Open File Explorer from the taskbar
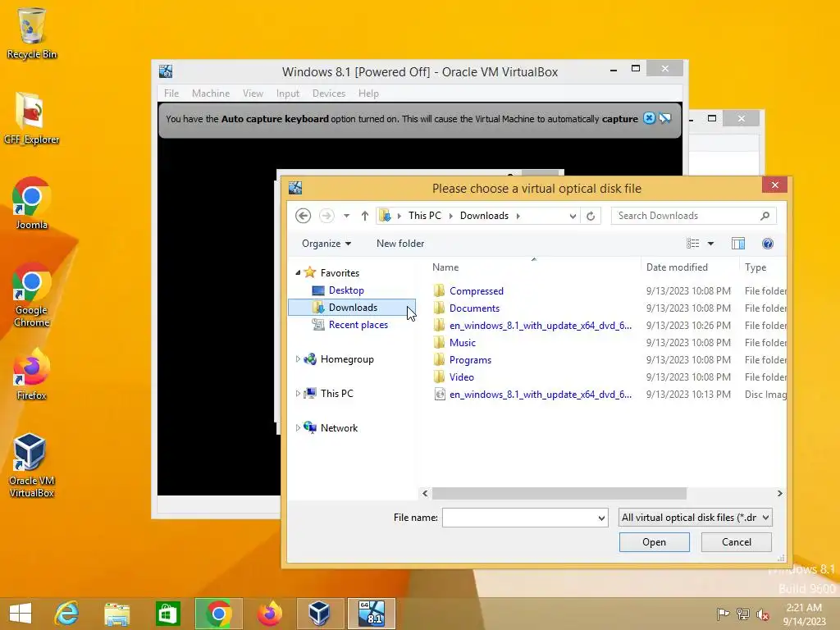Screen dimensions: 840x630 [116, 614]
